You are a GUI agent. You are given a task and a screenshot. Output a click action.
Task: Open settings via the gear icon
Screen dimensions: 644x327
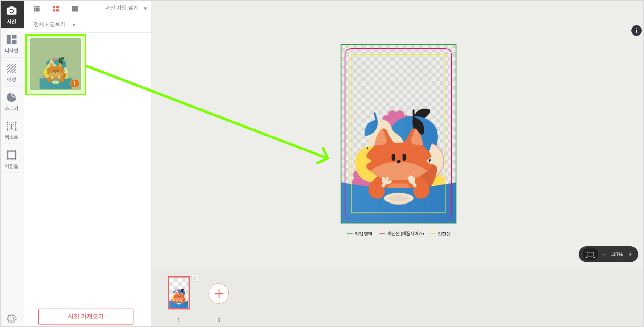12,318
